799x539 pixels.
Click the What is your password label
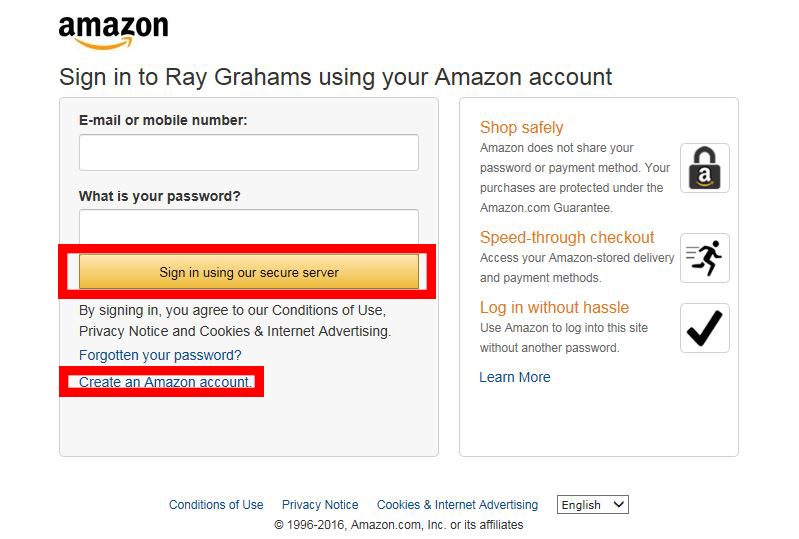tap(159, 196)
